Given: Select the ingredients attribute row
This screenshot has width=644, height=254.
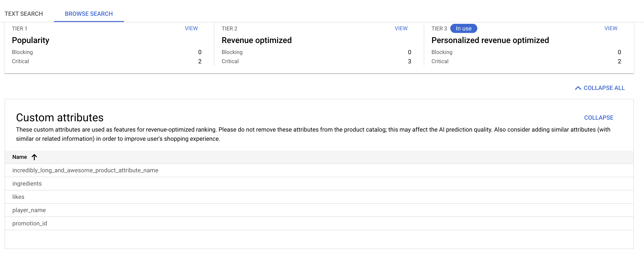Looking at the screenshot, I should click(x=27, y=184).
